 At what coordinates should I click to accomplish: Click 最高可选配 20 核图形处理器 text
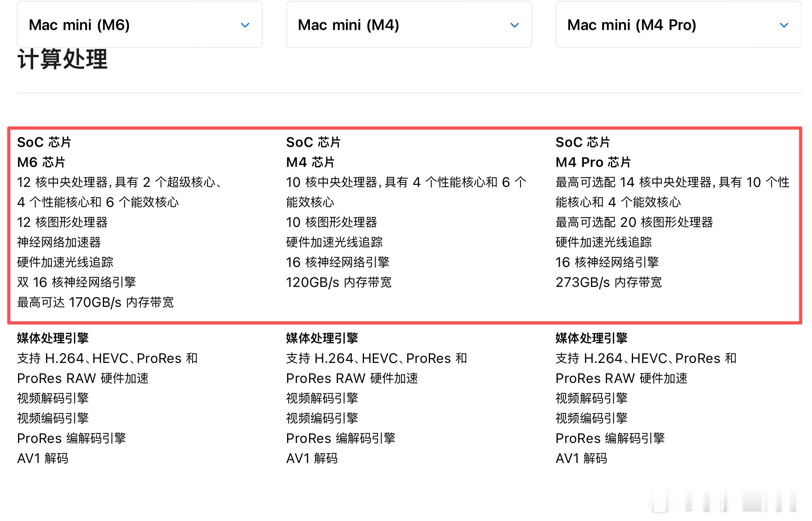(x=634, y=222)
